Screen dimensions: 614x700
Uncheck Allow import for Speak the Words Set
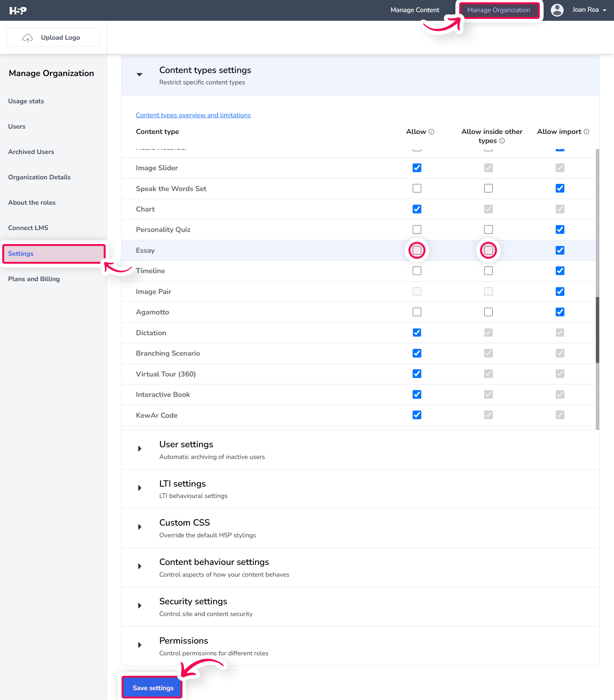coord(560,188)
